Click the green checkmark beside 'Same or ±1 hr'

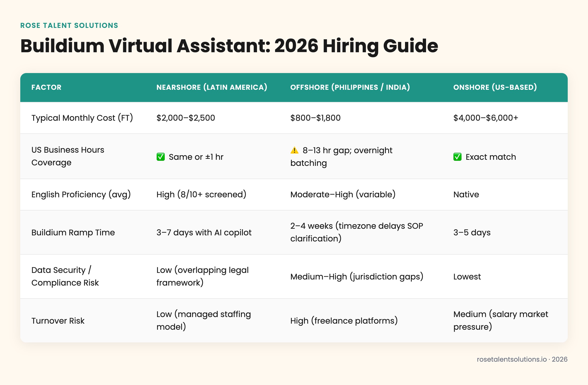(161, 157)
